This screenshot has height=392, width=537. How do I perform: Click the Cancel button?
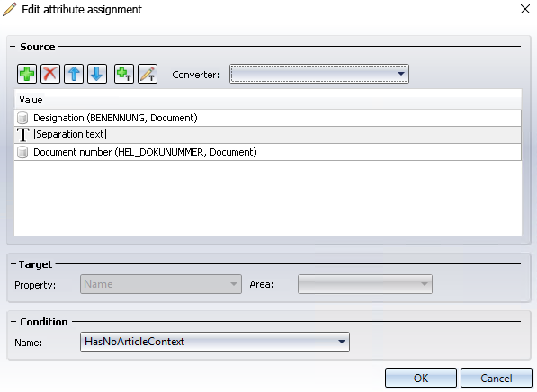[x=497, y=378]
